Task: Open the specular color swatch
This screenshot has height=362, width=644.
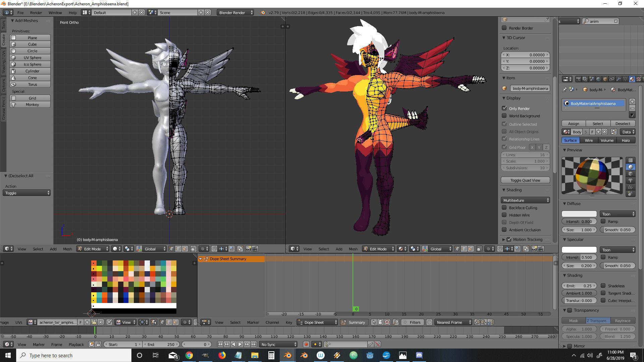Action: click(579, 250)
